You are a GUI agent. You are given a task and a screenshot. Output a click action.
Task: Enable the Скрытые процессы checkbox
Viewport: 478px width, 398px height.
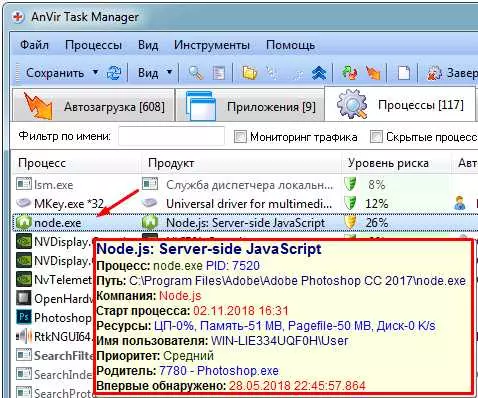(x=376, y=137)
